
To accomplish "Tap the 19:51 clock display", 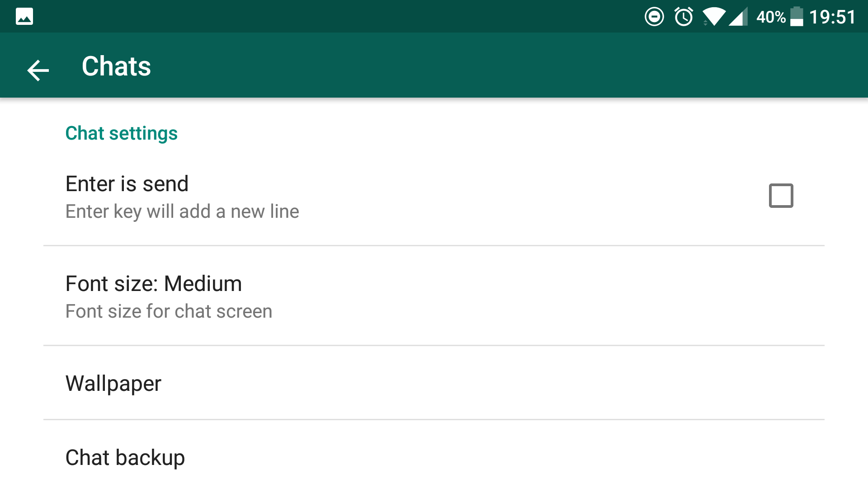I will 832,17.
